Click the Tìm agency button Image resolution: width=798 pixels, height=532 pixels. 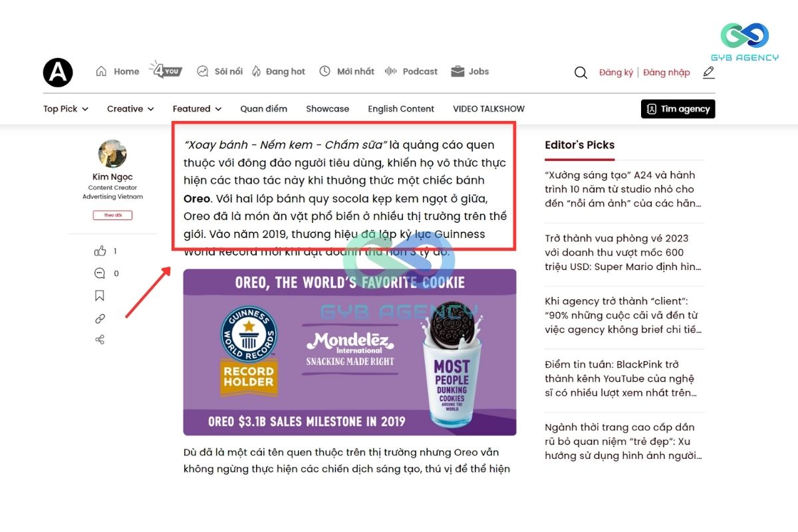(x=678, y=109)
